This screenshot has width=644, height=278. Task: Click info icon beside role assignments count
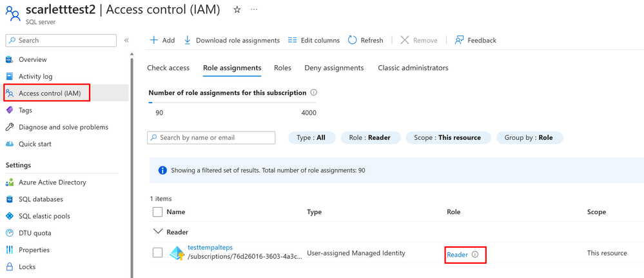click(313, 92)
